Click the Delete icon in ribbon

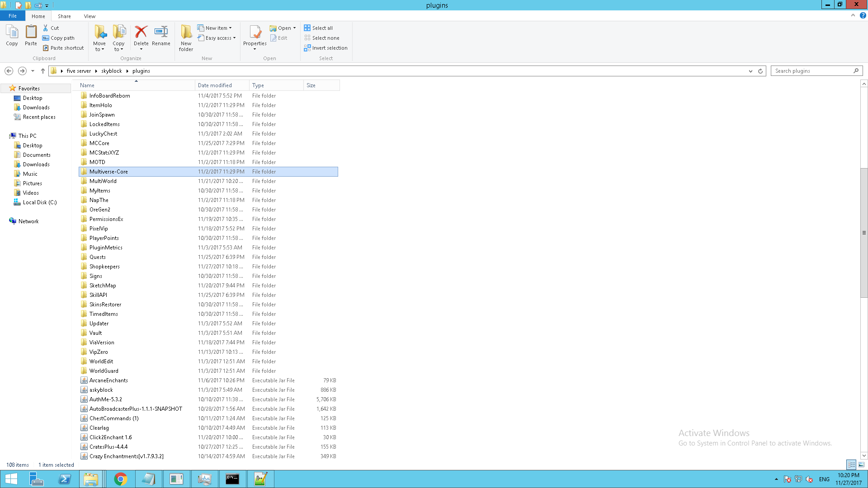[141, 33]
